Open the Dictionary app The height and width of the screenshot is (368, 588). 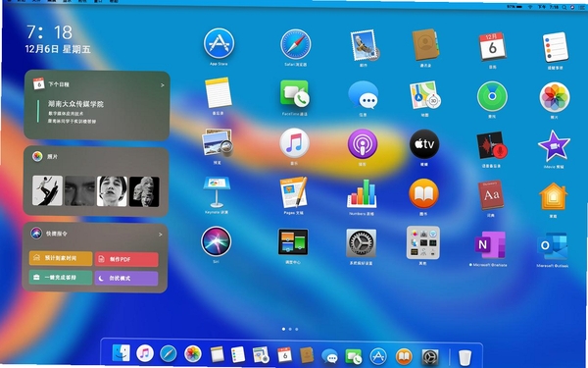491,195
